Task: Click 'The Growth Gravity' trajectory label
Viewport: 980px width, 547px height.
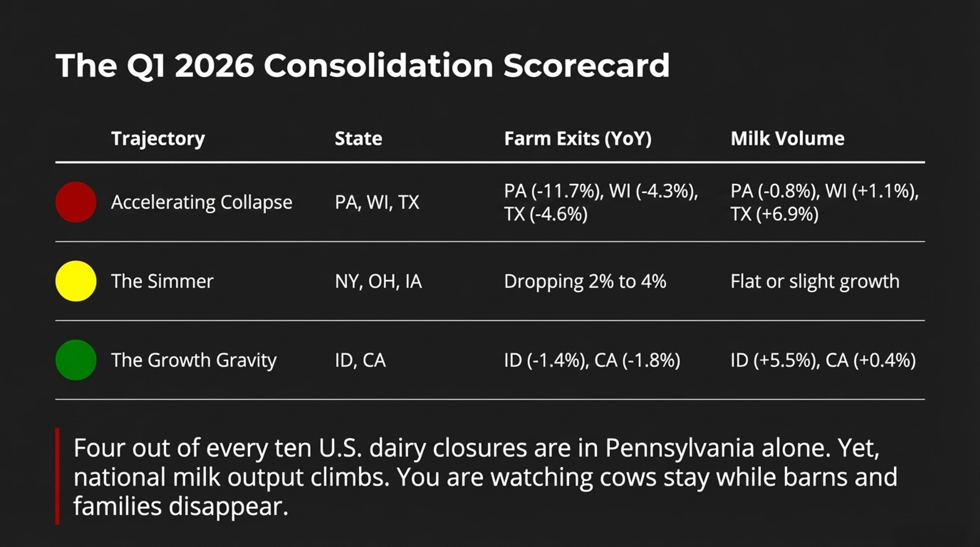Action: (194, 360)
